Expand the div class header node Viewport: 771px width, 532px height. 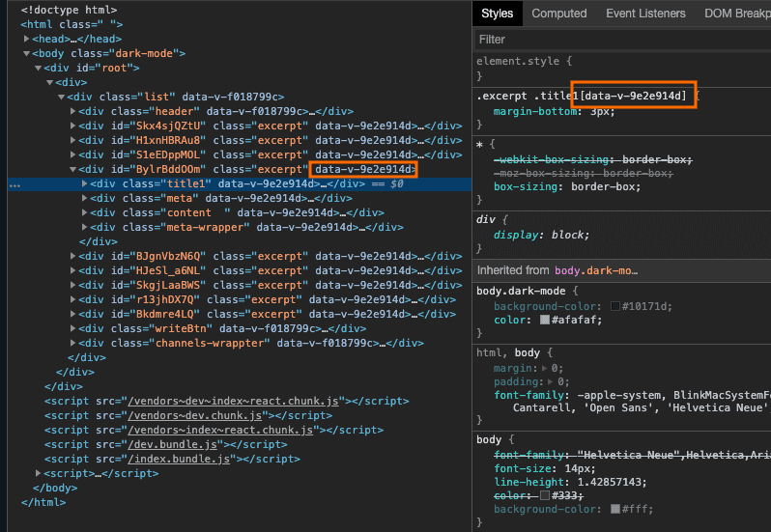(72, 111)
